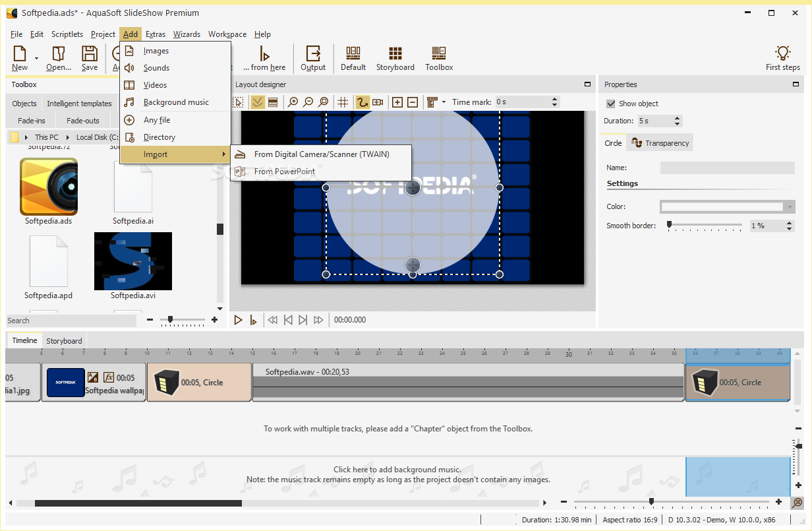This screenshot has height=531, width=812.
Task: Select Directory in the Add menu
Action: 175,137
